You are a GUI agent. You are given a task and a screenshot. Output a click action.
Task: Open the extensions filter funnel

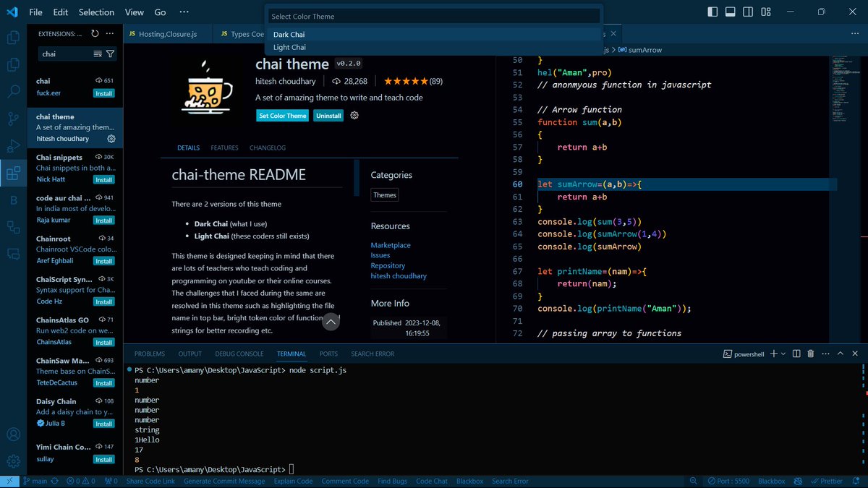[x=110, y=53]
